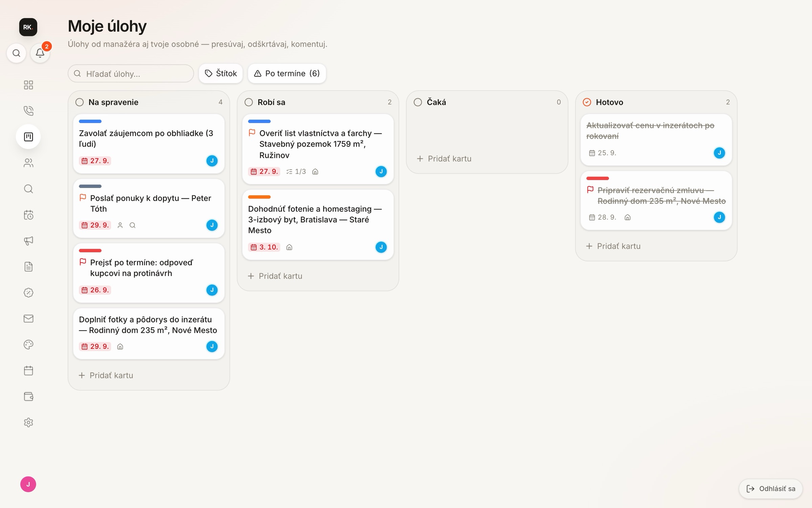
Task: Open the Zavolať záujemcom po obhliadke card
Action: [x=149, y=144]
